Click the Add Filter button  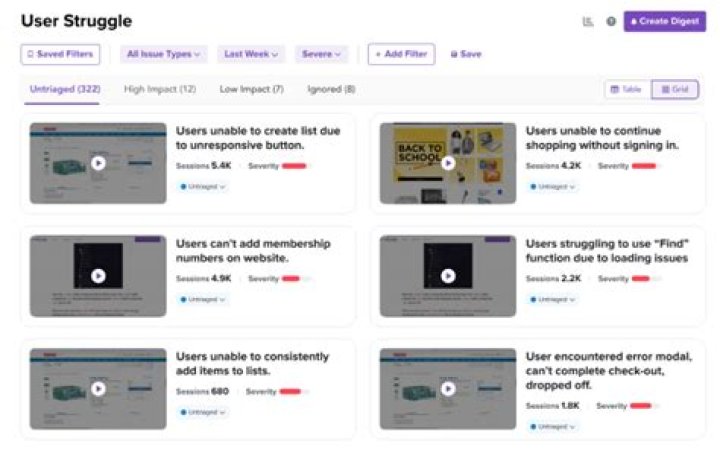(x=401, y=54)
